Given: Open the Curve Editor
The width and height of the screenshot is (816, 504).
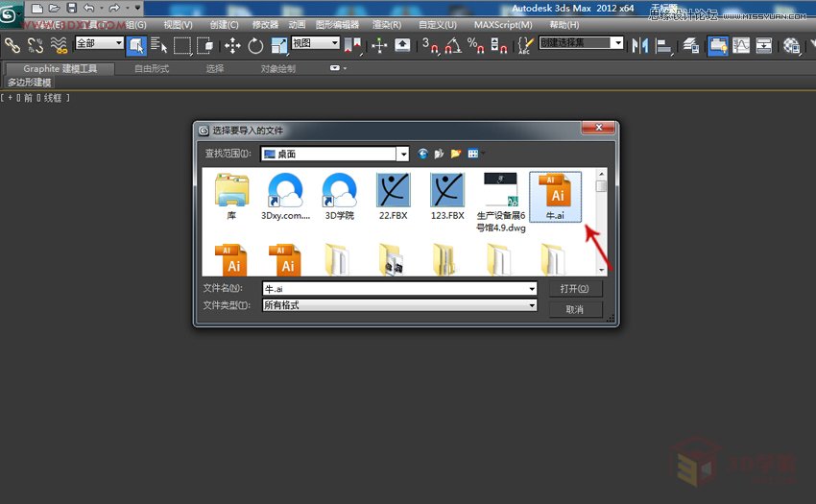Looking at the screenshot, I should point(741,46).
